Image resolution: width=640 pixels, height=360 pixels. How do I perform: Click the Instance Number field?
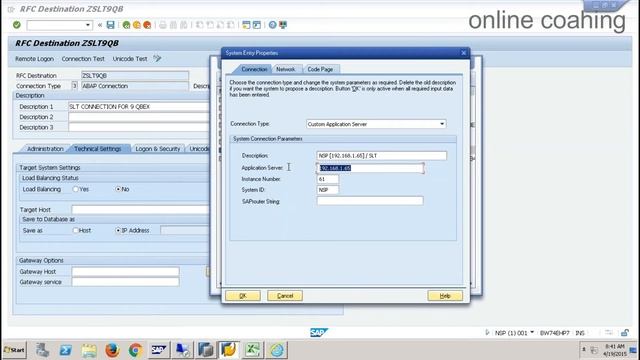tap(328, 179)
